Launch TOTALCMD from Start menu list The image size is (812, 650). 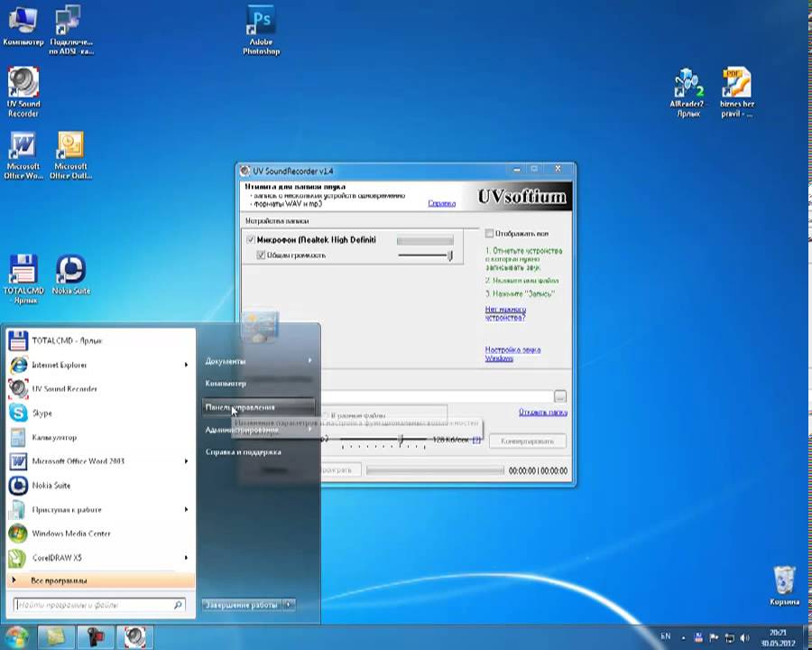click(x=101, y=340)
